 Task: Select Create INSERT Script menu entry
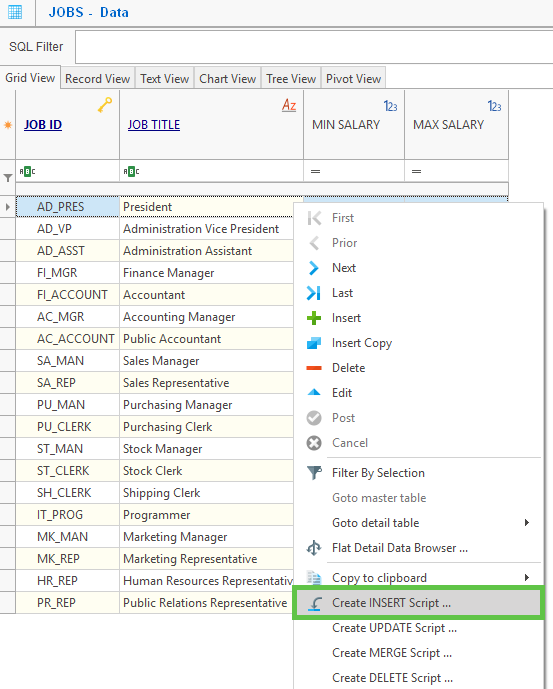click(x=417, y=603)
